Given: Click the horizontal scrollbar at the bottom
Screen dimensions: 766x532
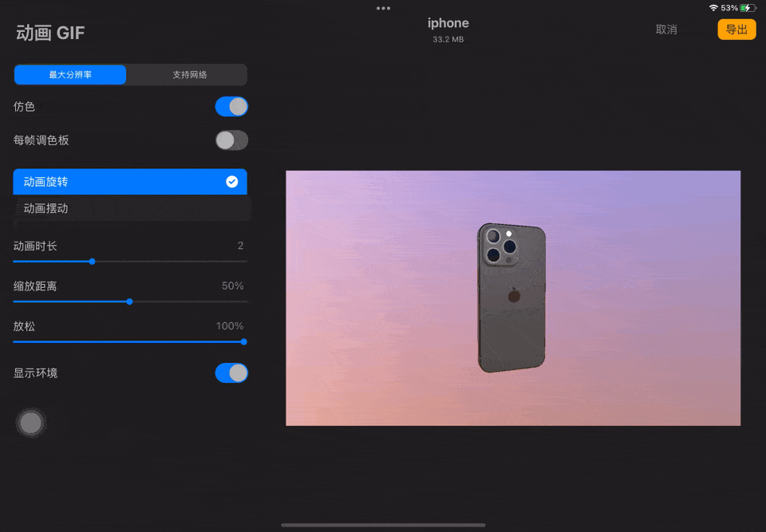Looking at the screenshot, I should [383, 524].
